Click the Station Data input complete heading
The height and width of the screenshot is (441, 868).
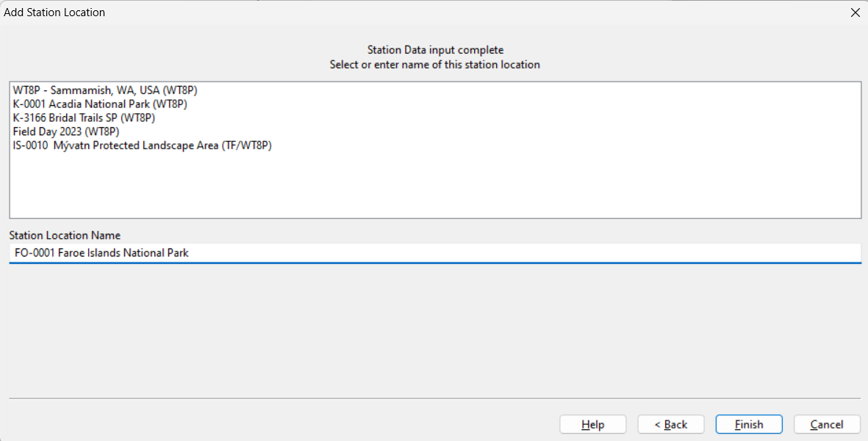[x=435, y=50]
